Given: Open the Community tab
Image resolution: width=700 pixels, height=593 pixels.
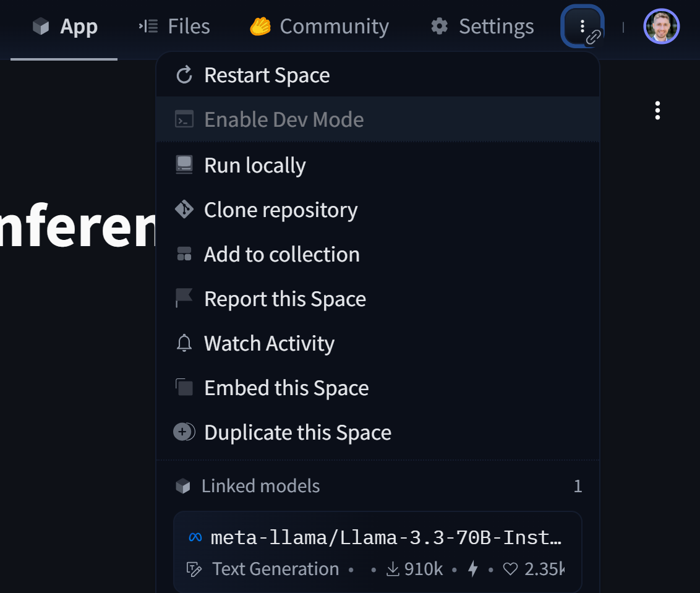Looking at the screenshot, I should pos(319,27).
